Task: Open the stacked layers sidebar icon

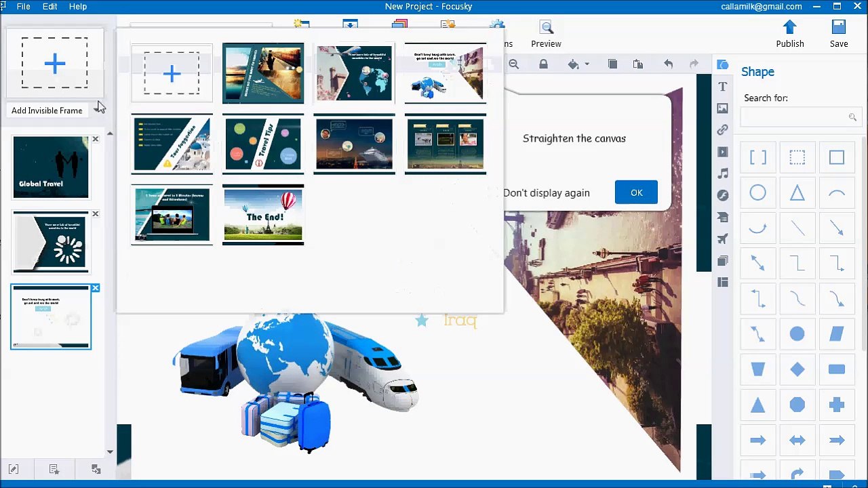Action: pos(723,260)
